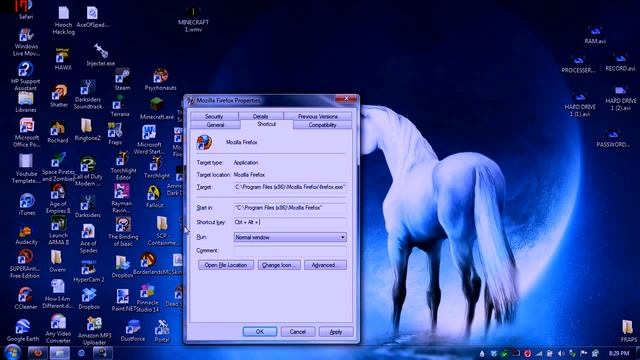Launch the Audacity desktop shortcut
640x360 pixels.
coord(26,235)
